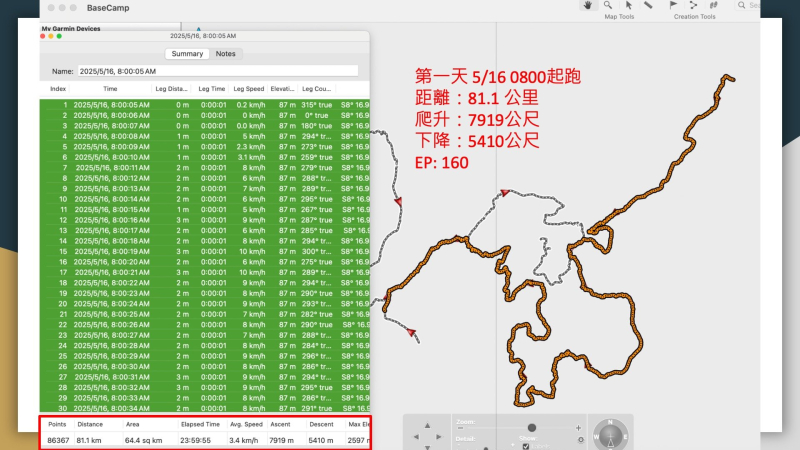Click the zoom out minus icon
Screen dimensions: 800x450
[x=460, y=428]
